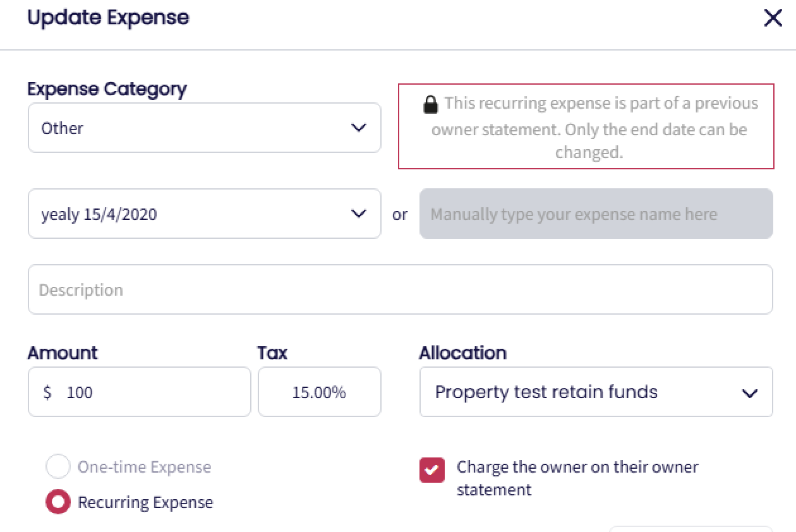Click the Allocation dropdown chevron
Screen dimensions: 796x532
(749, 393)
